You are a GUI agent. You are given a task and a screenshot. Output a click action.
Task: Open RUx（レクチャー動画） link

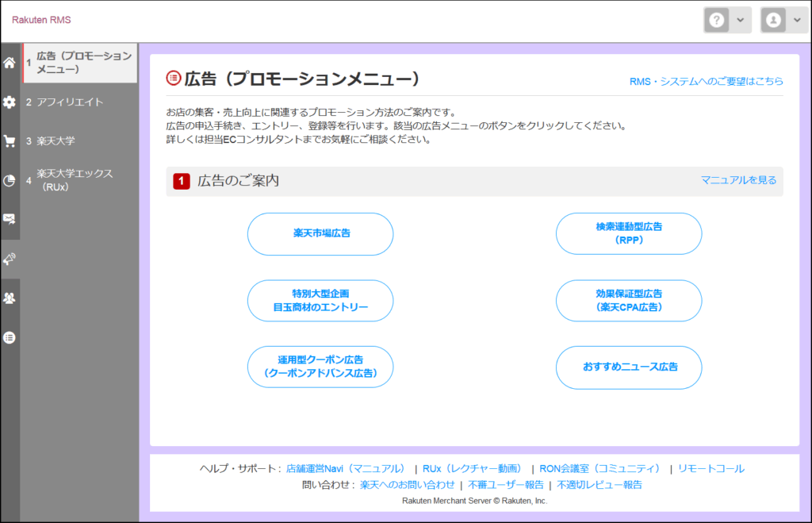tap(473, 468)
